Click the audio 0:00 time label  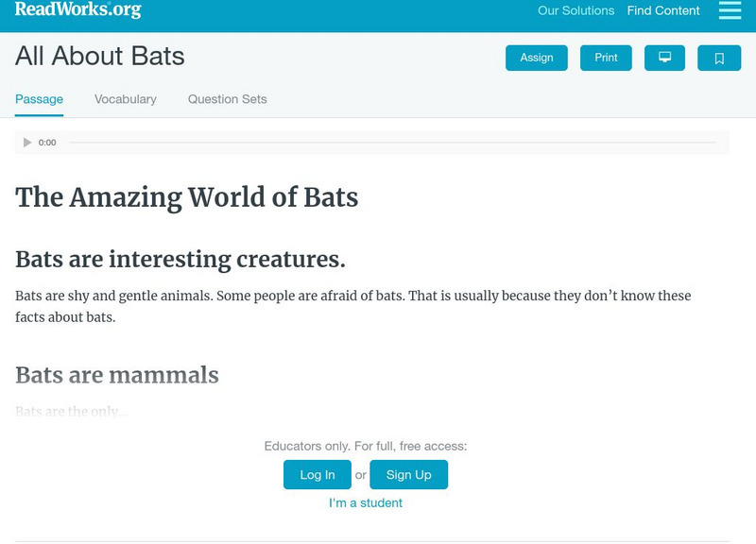tap(47, 143)
